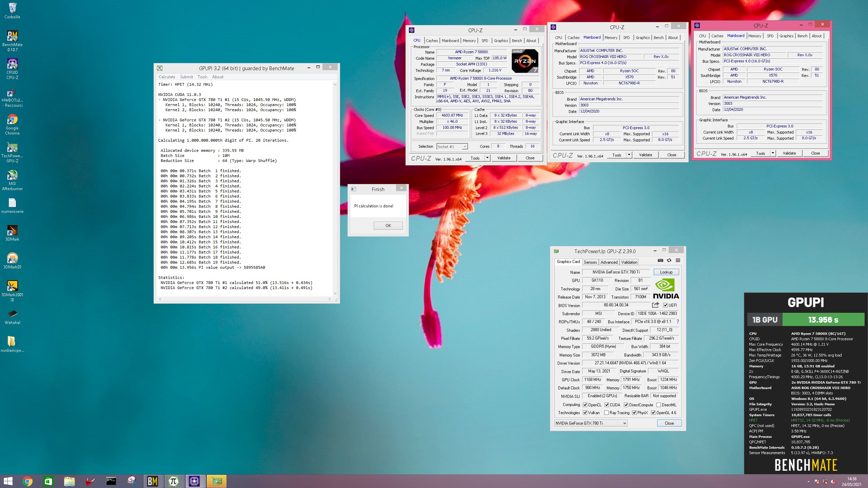
Task: Click the GPUPI 13.956 s result banner
Action: [823, 320]
